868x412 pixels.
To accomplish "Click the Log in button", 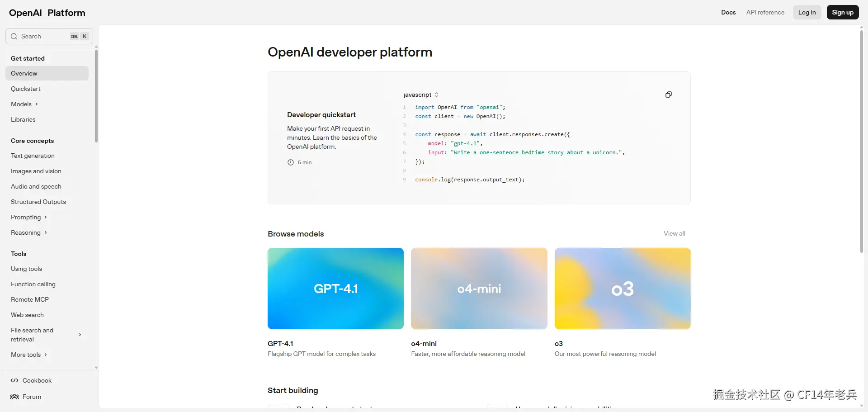I will [x=807, y=12].
